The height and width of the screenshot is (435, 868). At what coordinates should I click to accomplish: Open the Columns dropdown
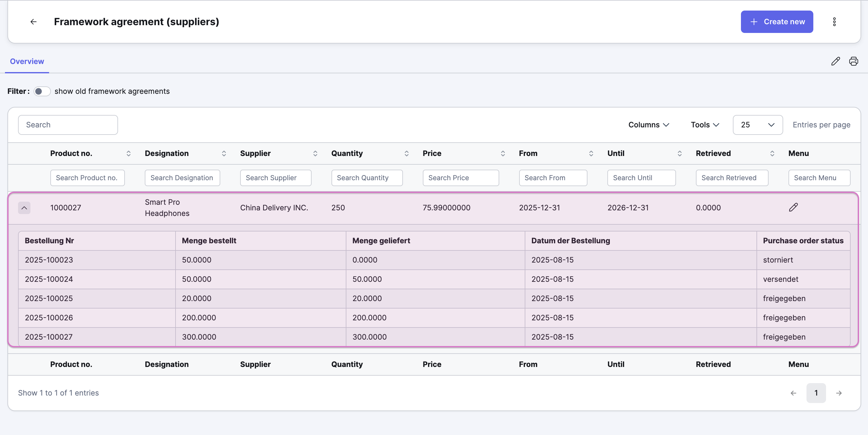tap(649, 125)
